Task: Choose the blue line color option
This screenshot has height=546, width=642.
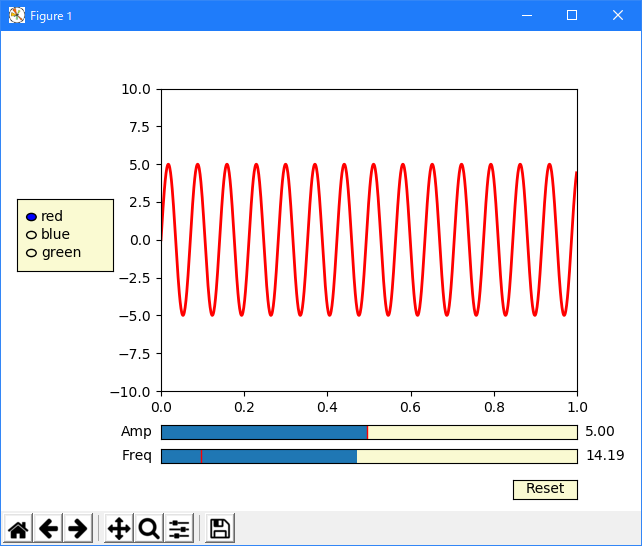Action: point(31,235)
